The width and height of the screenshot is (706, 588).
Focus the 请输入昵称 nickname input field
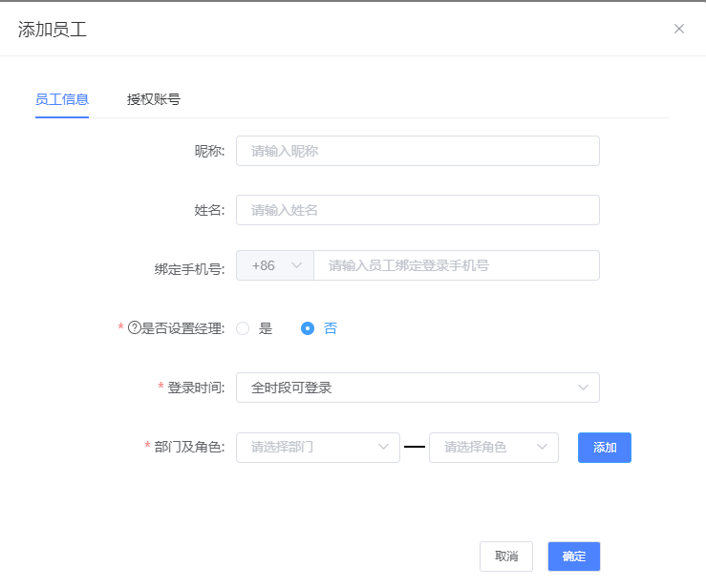click(417, 151)
